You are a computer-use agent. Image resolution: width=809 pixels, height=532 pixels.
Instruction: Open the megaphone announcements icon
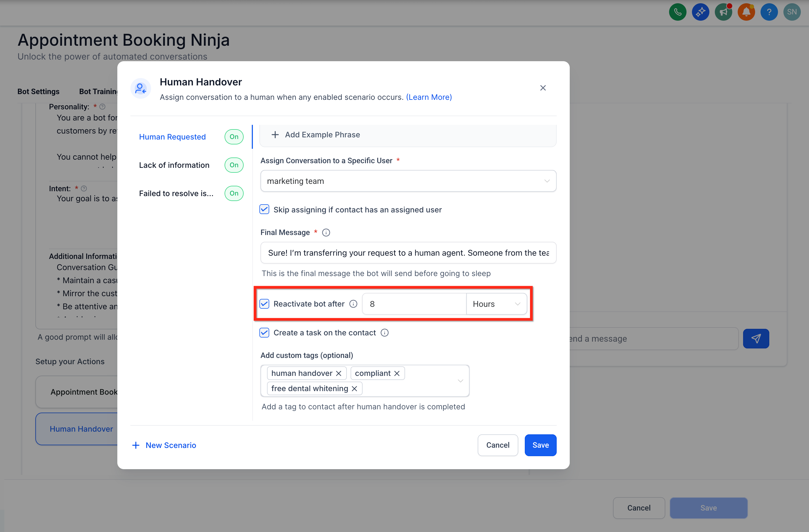723,12
